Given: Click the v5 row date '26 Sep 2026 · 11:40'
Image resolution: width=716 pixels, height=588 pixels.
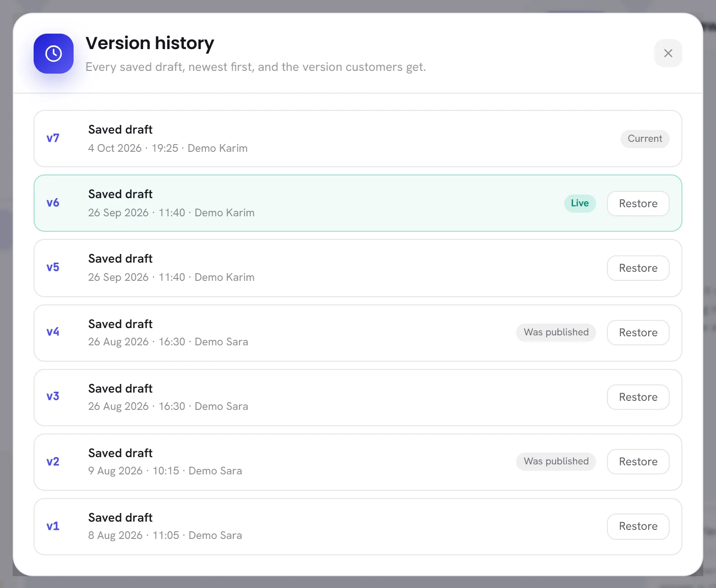Looking at the screenshot, I should coord(137,277).
